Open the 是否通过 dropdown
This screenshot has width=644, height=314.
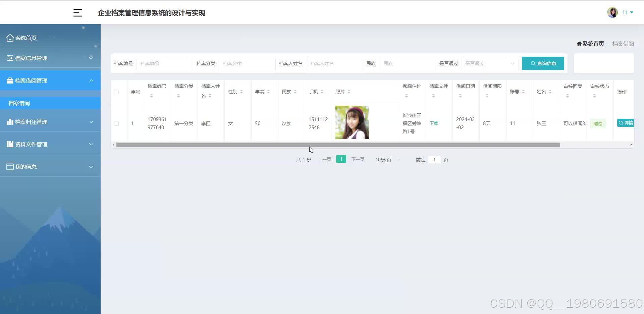click(490, 63)
